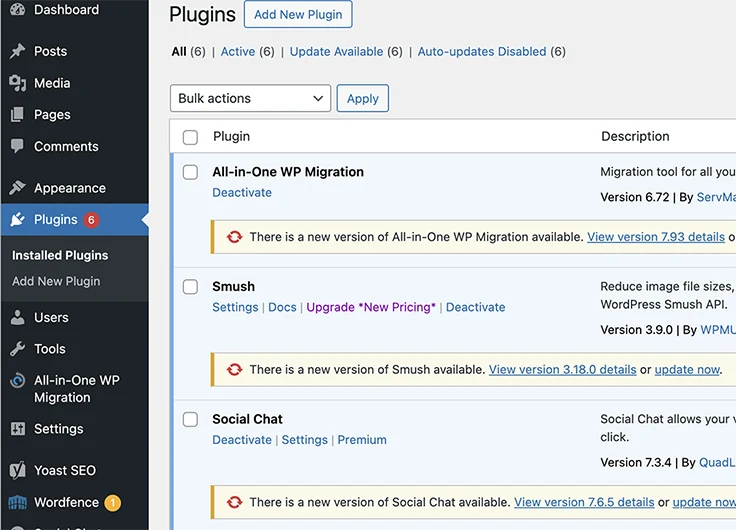Click update icon in Smush notice
The height and width of the screenshot is (530, 736).
tap(234, 370)
